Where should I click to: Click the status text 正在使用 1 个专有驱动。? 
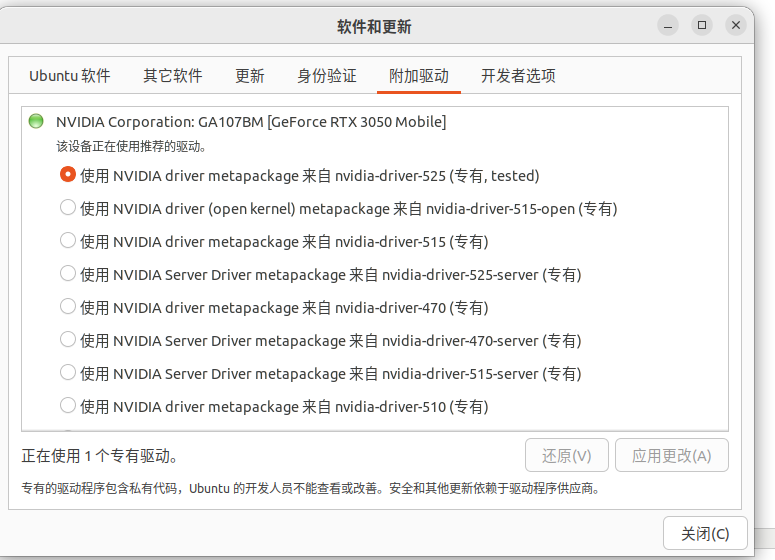coord(100,456)
